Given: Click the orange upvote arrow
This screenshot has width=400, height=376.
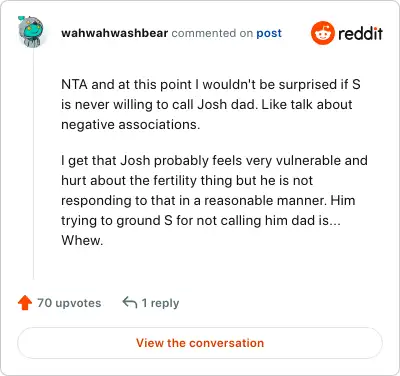Looking at the screenshot, I should pyautogui.click(x=25, y=303).
